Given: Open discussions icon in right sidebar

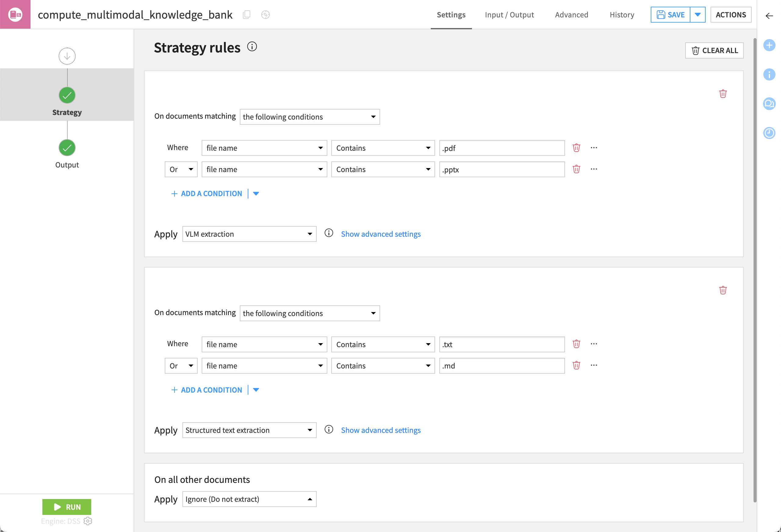Looking at the screenshot, I should click(769, 103).
